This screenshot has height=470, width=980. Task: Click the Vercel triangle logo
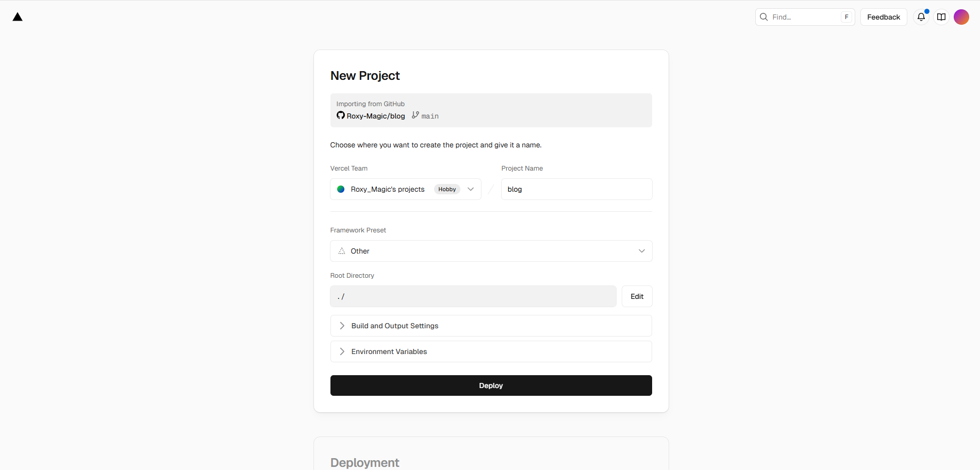pyautogui.click(x=18, y=17)
